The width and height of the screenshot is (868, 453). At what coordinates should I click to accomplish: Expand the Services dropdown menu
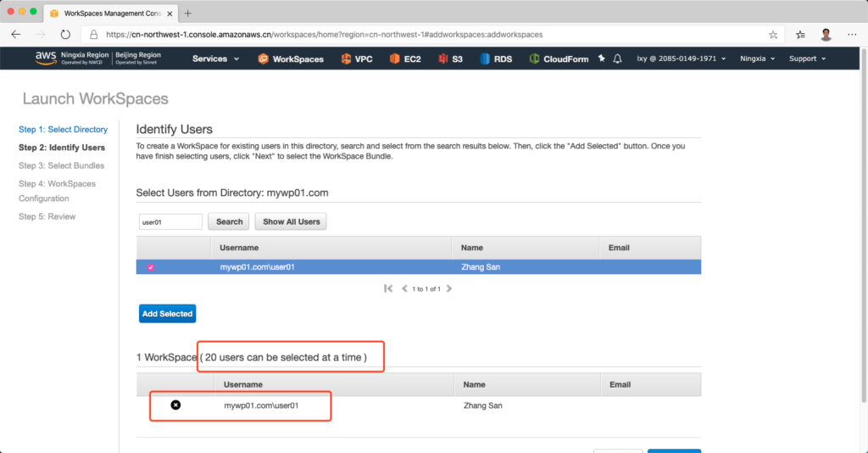215,59
